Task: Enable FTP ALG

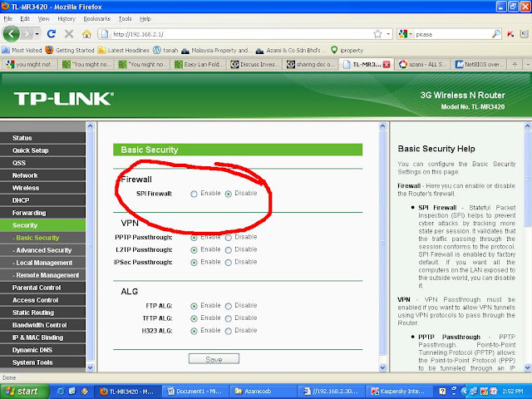Action: [x=194, y=306]
